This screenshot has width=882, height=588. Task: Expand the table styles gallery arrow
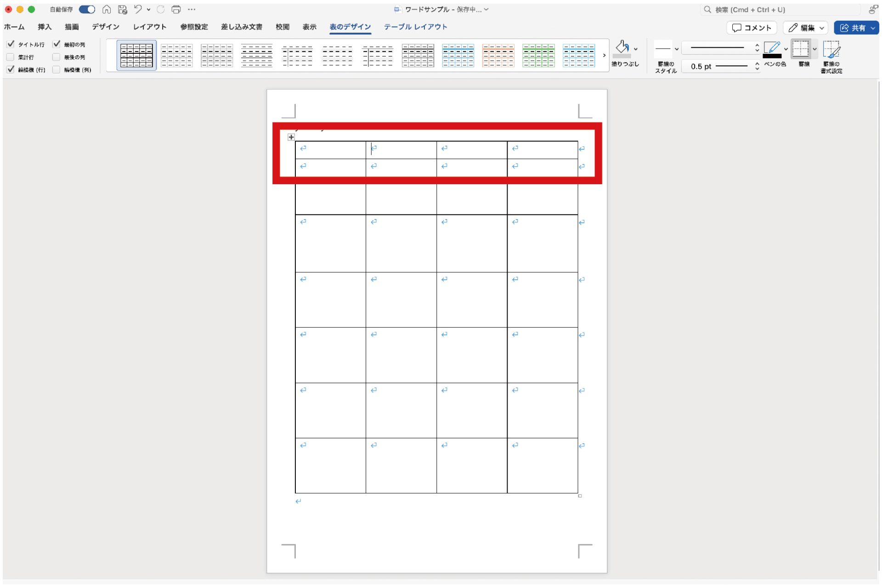coord(604,55)
